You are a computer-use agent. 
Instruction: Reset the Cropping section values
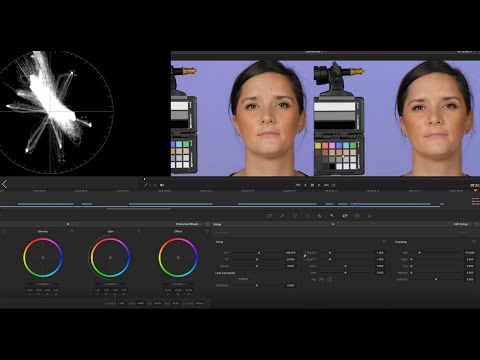[x=474, y=242]
